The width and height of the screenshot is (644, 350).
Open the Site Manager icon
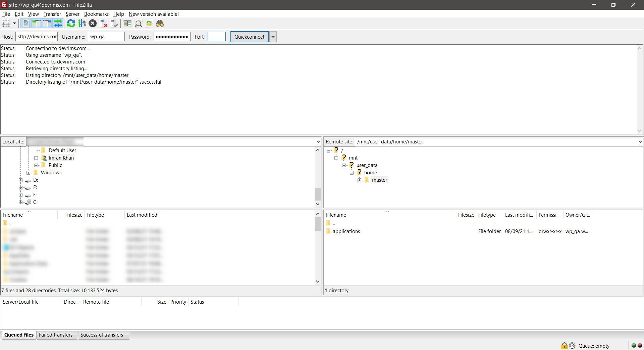[x=6, y=24]
